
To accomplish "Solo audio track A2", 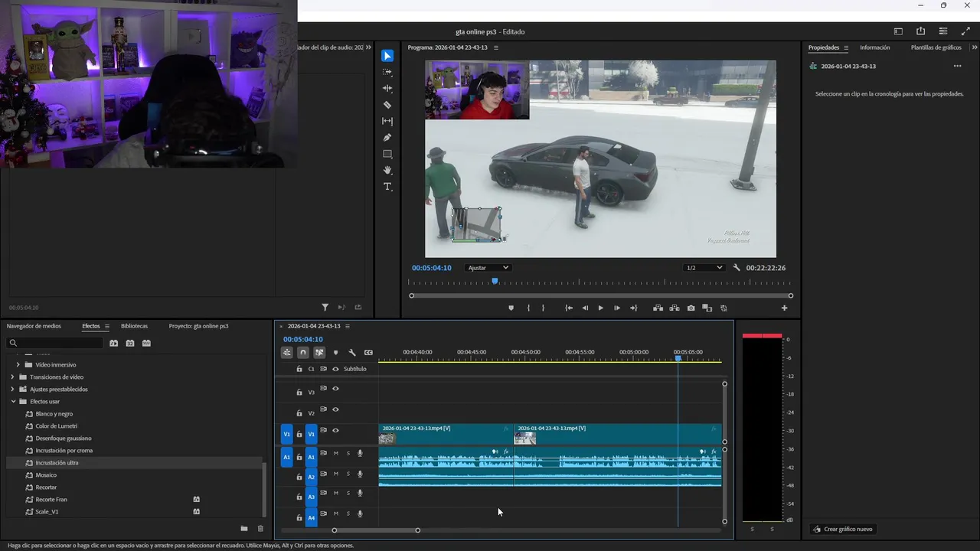I will coord(348,474).
